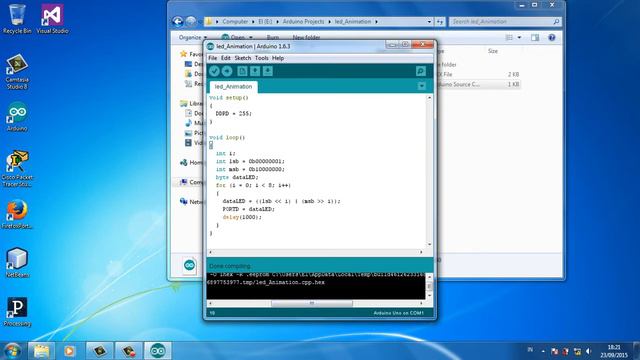Open the Edit menu in Arduino
This screenshot has width=640, height=360.
coord(226,58)
